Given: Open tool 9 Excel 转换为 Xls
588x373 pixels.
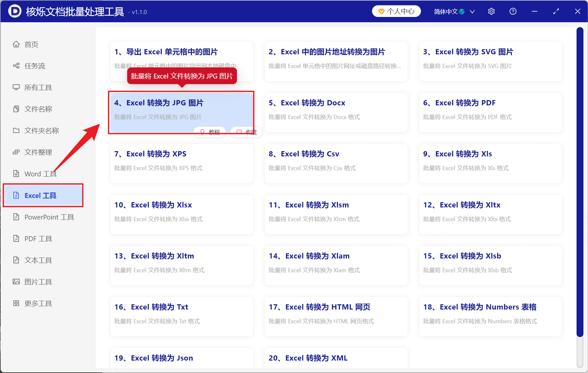Looking at the screenshot, I should coord(490,164).
